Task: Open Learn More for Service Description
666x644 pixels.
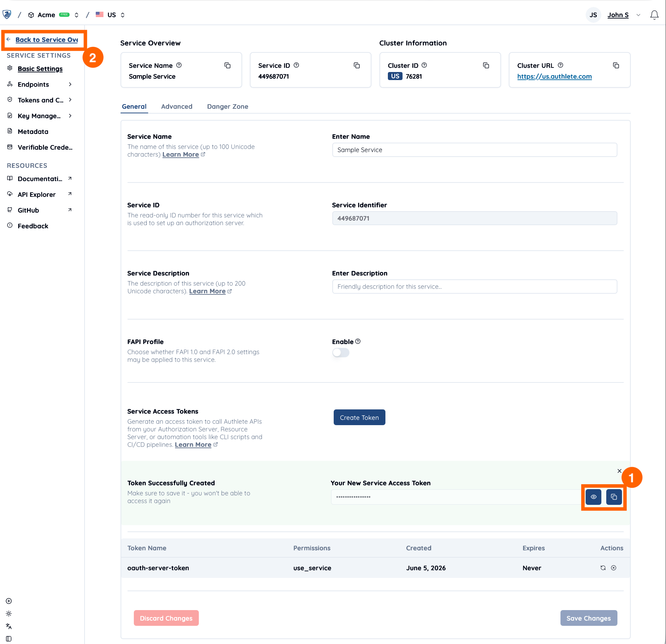Action: pyautogui.click(x=208, y=291)
